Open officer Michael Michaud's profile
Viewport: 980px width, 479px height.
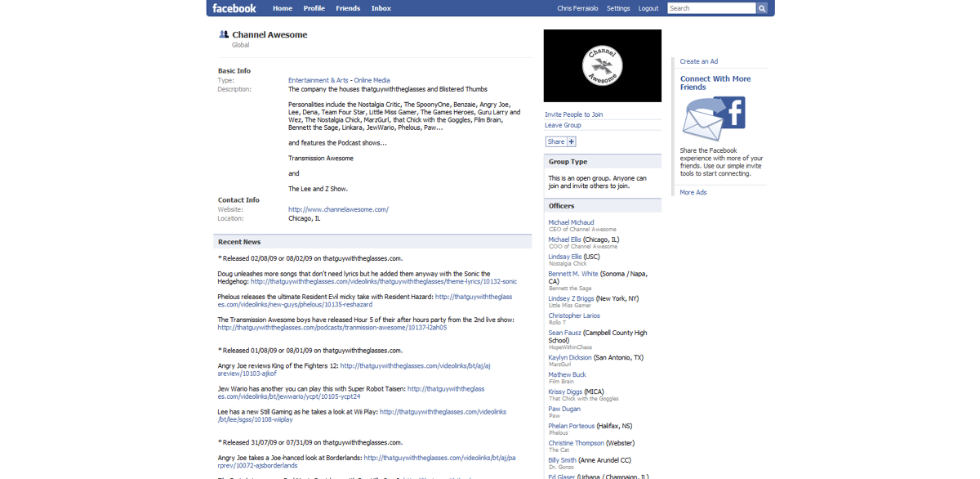pyautogui.click(x=571, y=222)
